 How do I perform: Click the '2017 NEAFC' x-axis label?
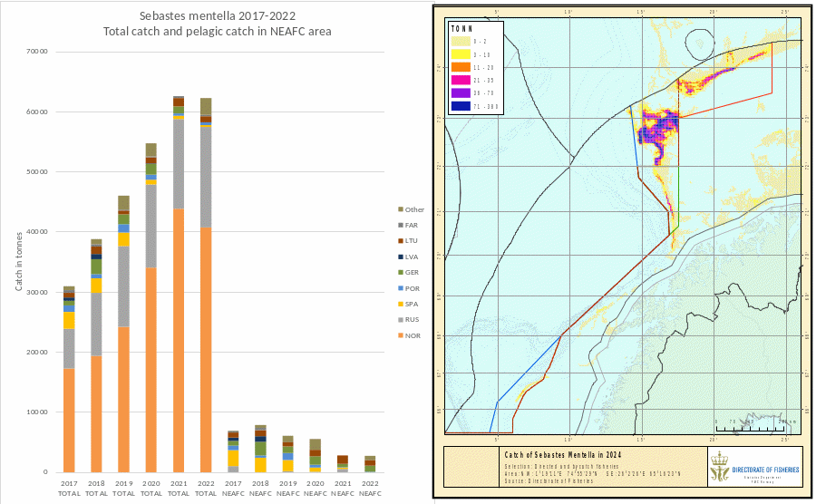pyautogui.click(x=233, y=489)
